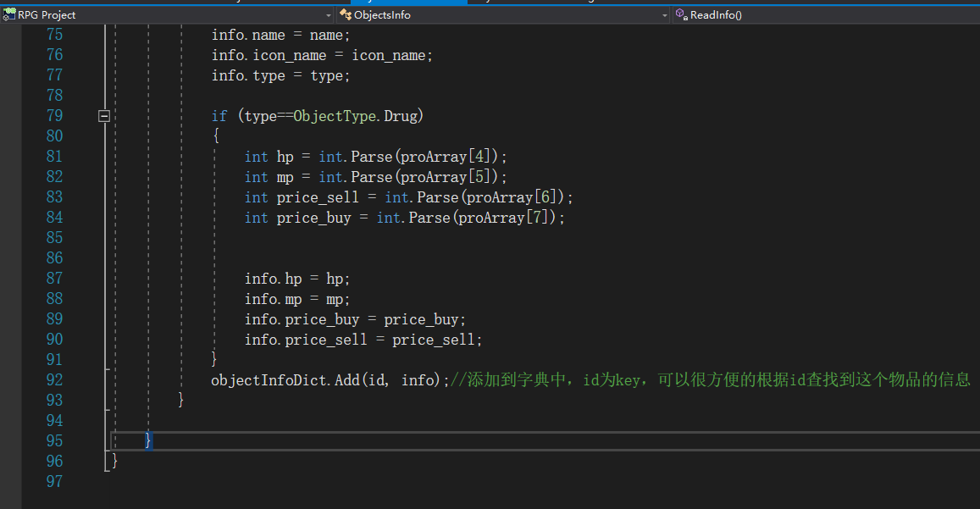
Task: Click 'objectInfoDict.Add(id, info);' call
Action: point(330,380)
